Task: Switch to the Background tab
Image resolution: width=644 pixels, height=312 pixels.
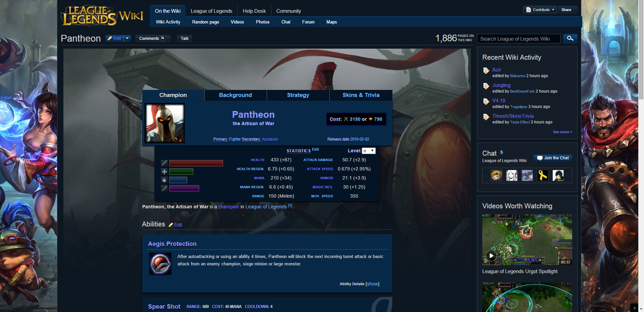Action: [235, 95]
